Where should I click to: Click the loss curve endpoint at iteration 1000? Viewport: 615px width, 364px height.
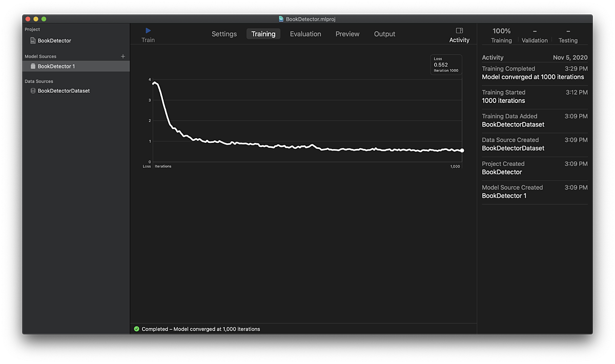coord(462,151)
